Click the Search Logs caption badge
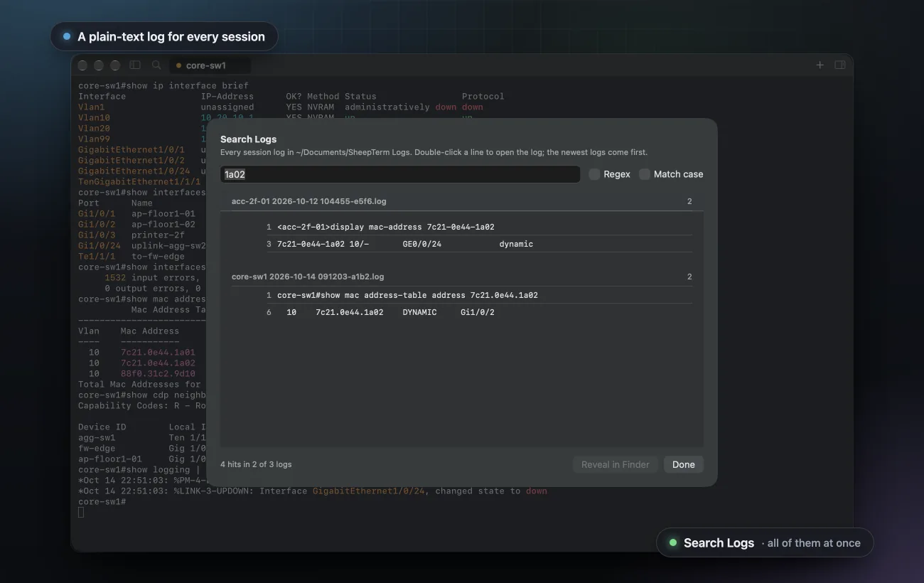The width and height of the screenshot is (924, 583). point(765,542)
